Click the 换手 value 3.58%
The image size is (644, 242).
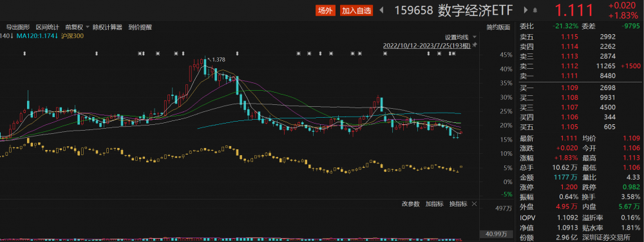click(x=631, y=198)
